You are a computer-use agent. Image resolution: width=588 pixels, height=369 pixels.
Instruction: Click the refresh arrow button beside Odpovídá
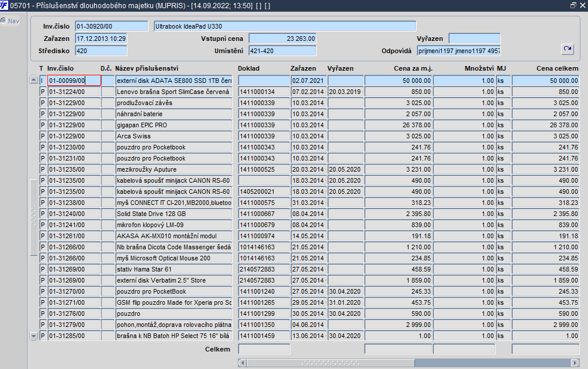pyautogui.click(x=567, y=49)
